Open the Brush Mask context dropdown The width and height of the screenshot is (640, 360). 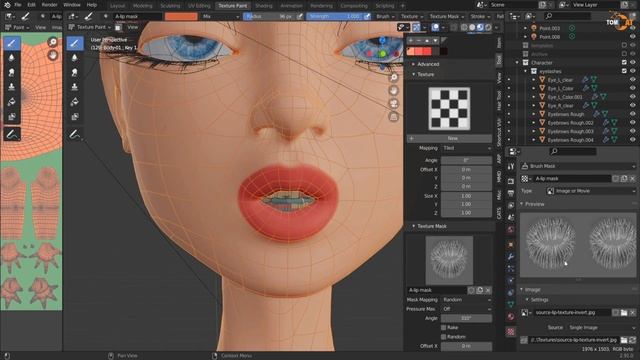click(x=578, y=166)
